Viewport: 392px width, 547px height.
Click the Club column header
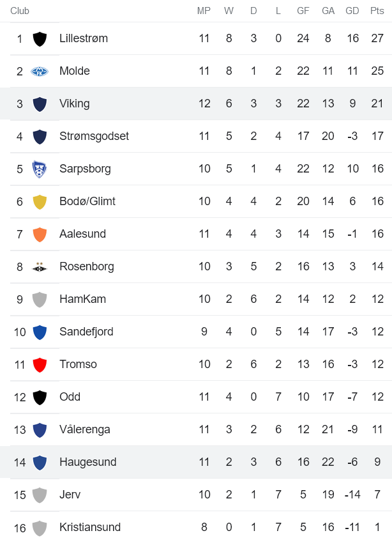pyautogui.click(x=19, y=11)
